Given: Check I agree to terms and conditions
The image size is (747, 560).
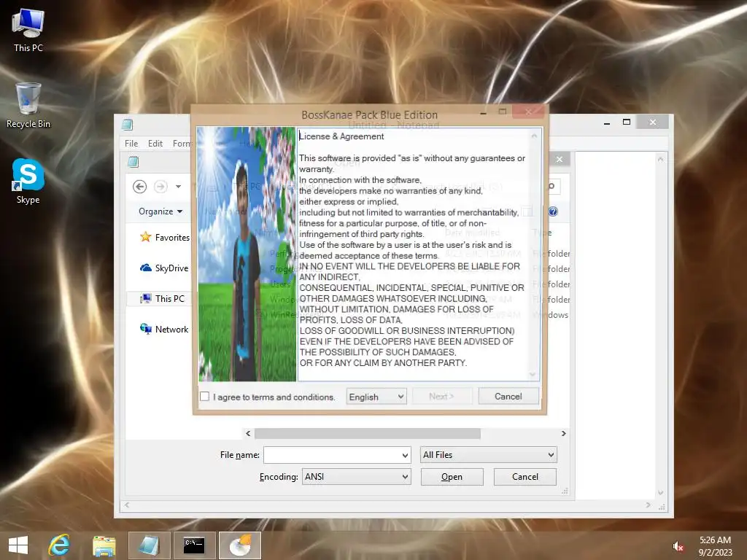Looking at the screenshot, I should [205, 396].
